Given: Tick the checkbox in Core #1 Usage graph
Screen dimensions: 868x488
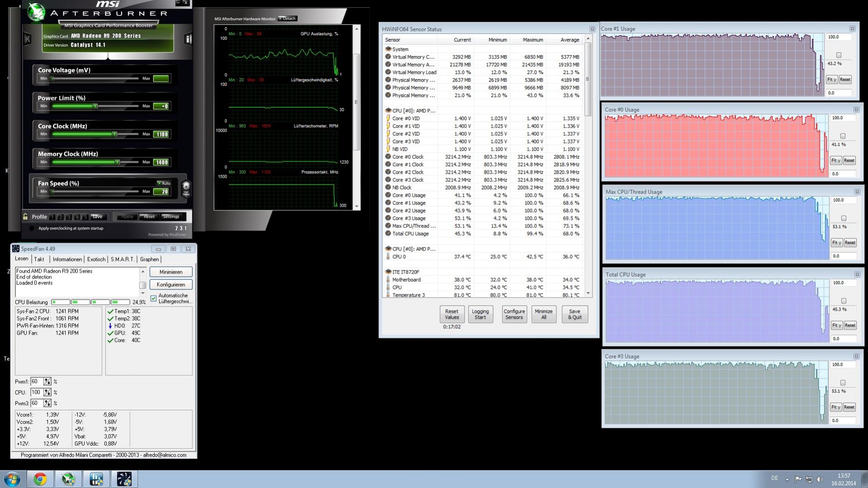Looking at the screenshot, I should point(839,56).
